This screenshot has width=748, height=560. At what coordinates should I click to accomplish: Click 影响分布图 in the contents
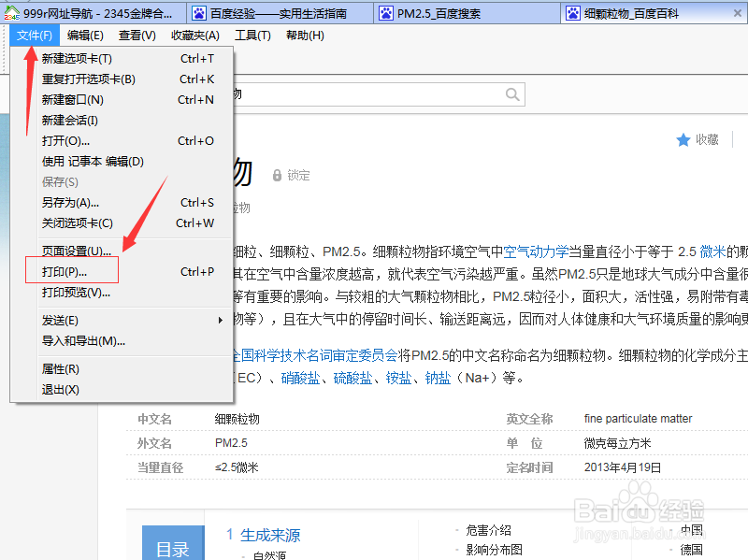(x=495, y=550)
